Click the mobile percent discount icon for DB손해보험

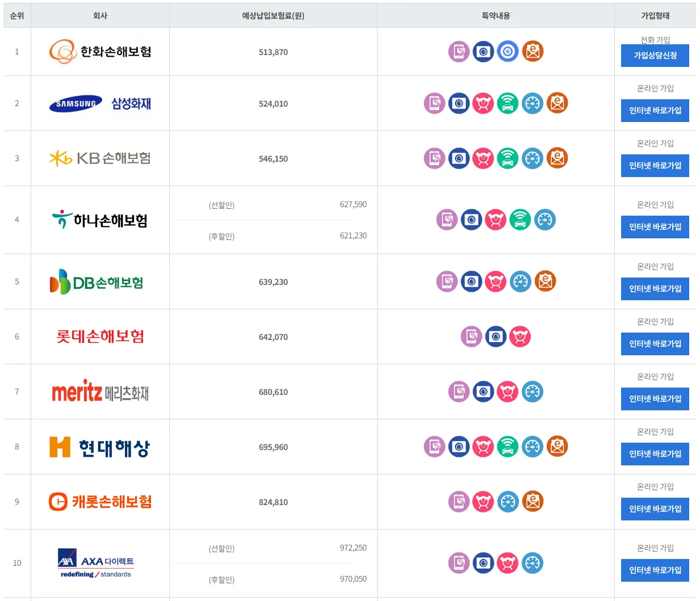pos(447,281)
